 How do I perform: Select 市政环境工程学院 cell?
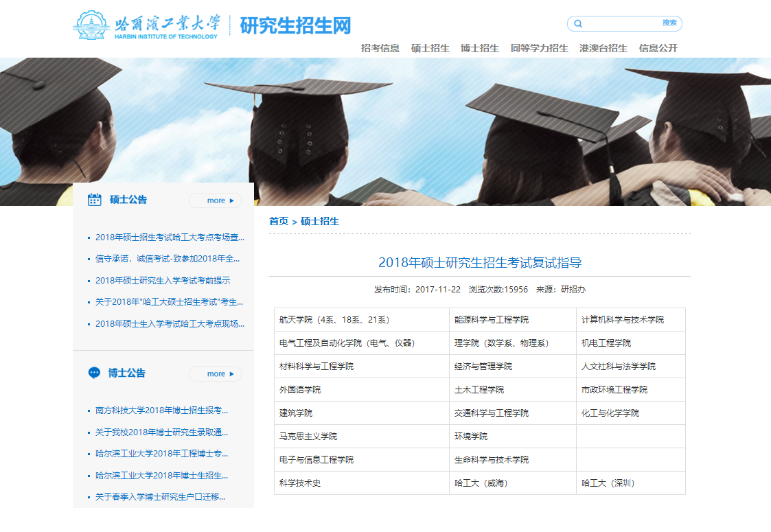pos(631,390)
